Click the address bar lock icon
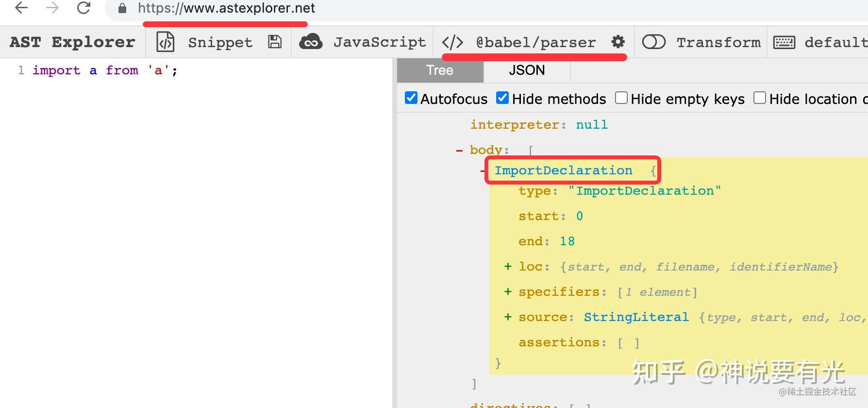This screenshot has width=868, height=408. [x=122, y=8]
